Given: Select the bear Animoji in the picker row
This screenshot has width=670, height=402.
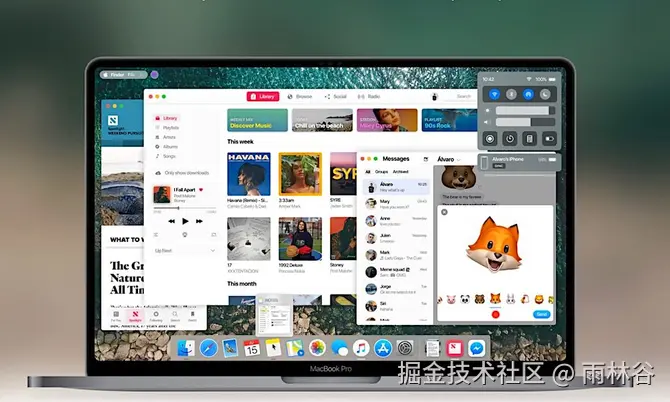Looking at the screenshot, I should (480, 299).
